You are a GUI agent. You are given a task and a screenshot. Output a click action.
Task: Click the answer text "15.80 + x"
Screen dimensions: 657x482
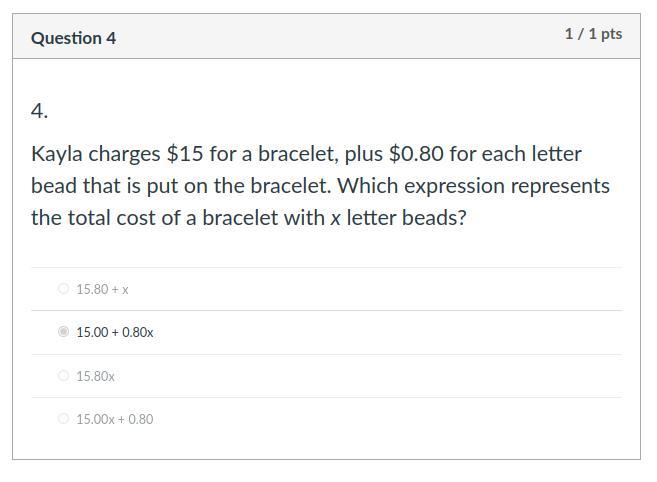(x=102, y=289)
